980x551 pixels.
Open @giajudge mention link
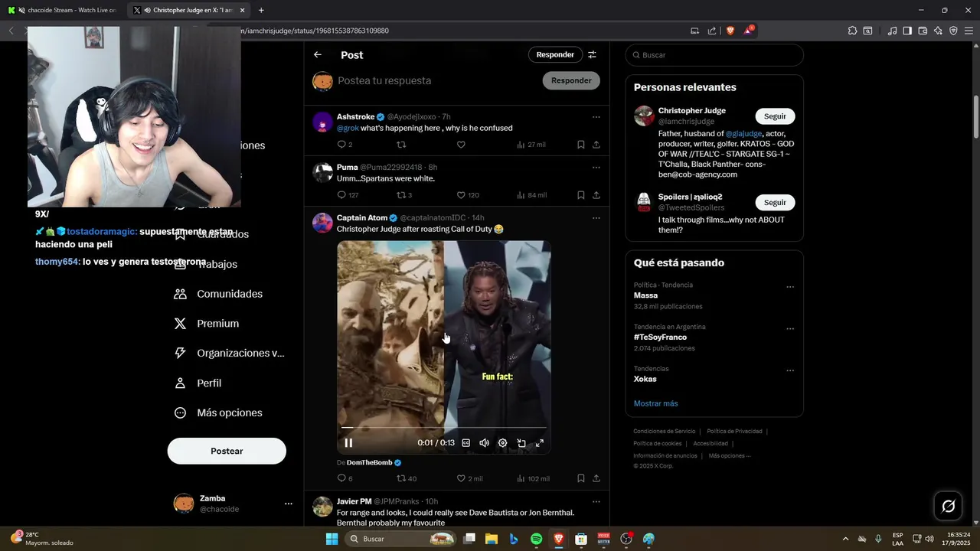click(x=743, y=134)
